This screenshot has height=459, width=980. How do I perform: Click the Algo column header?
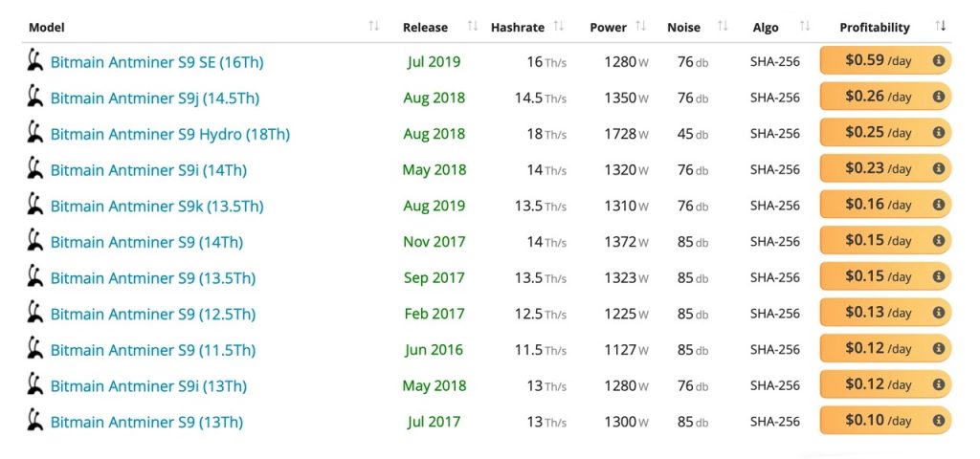[766, 28]
